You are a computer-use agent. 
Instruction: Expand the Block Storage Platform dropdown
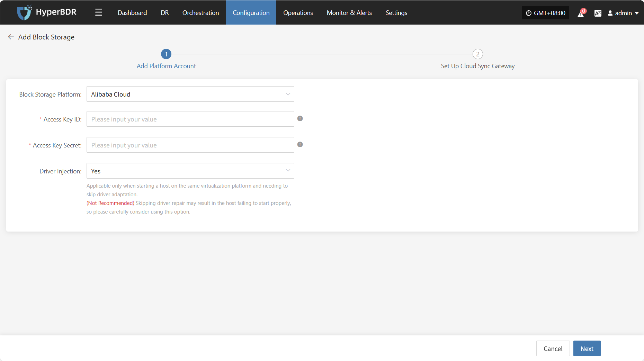(190, 94)
